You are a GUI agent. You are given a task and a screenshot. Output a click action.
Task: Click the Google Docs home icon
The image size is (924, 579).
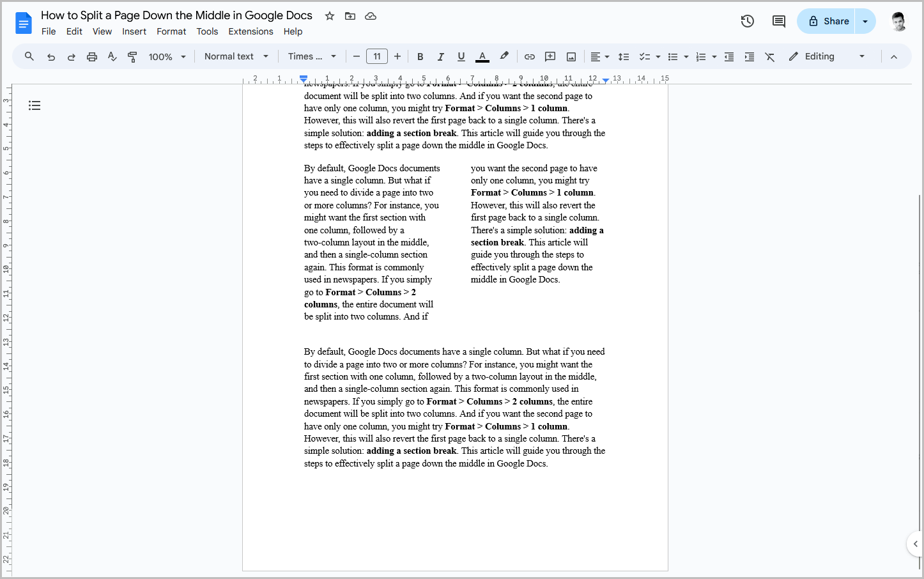[24, 24]
